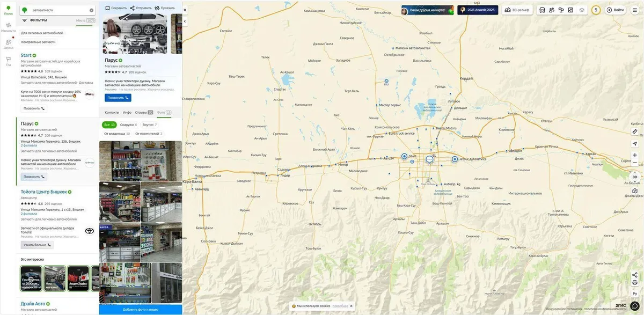Open the hamburger main menu

[635, 10]
